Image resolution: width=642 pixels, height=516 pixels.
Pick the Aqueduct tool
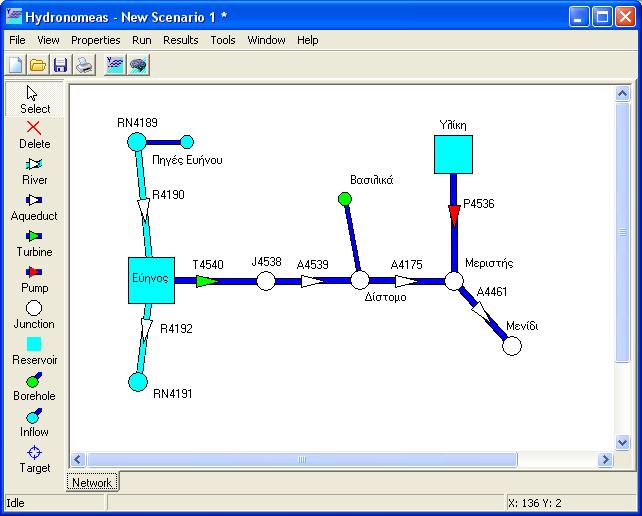[x=34, y=207]
